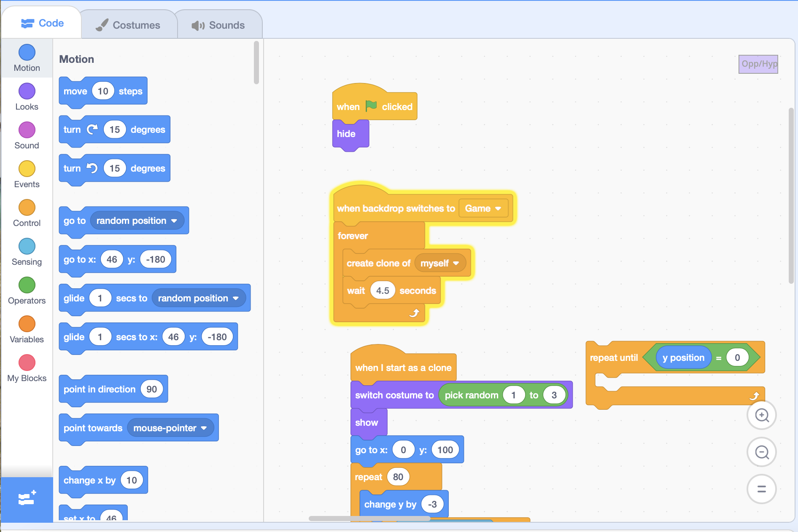Switch to the Sounds tab
The height and width of the screenshot is (532, 798).
(218, 25)
